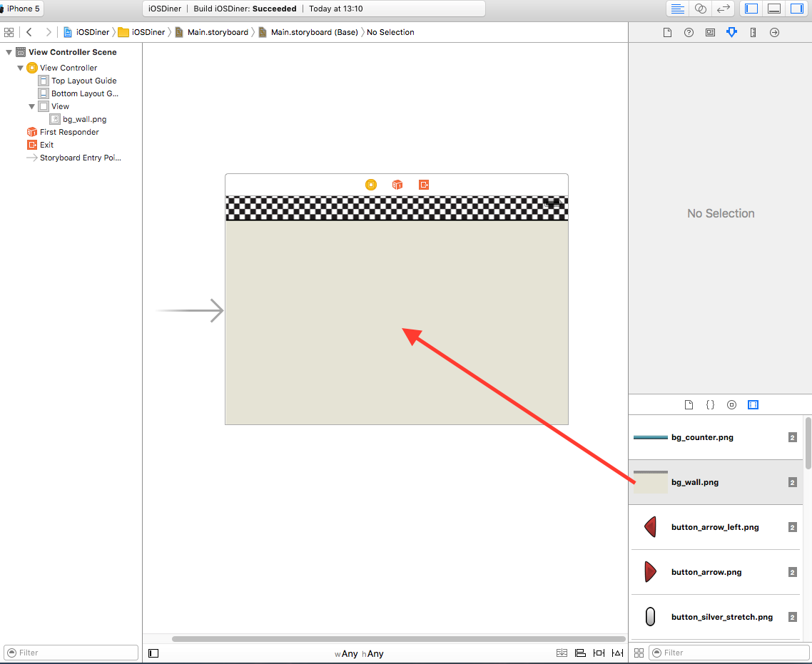
Task: Show the Quick Help inspector
Action: click(x=689, y=33)
